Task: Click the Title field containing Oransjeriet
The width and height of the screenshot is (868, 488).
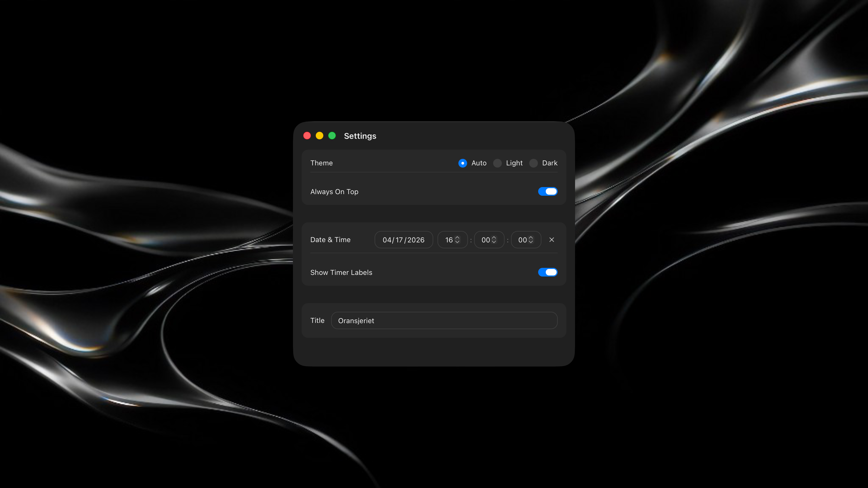Action: tap(444, 321)
